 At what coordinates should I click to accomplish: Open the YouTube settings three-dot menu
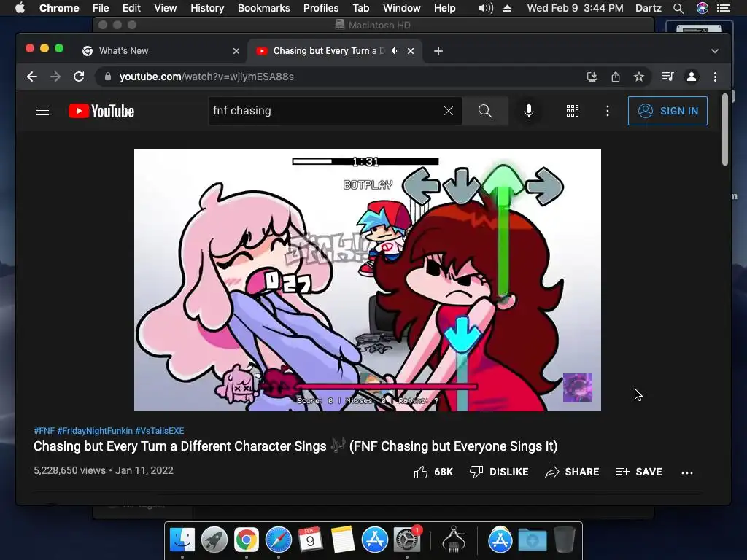pyautogui.click(x=608, y=111)
